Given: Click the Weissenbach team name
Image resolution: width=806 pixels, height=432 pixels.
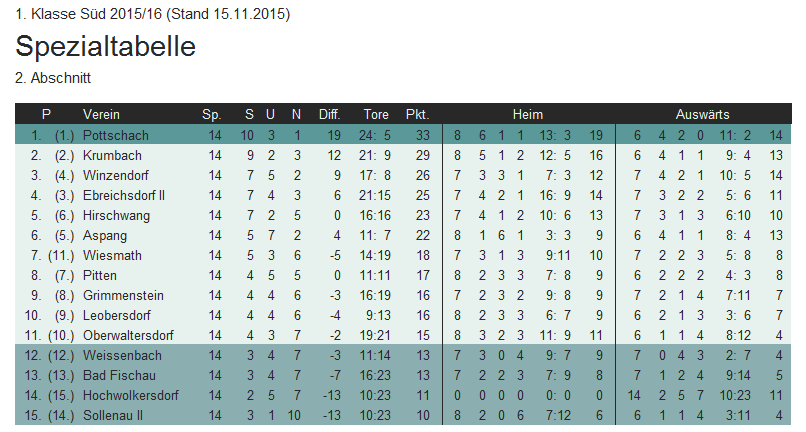Looking at the screenshot, I should (x=120, y=355).
